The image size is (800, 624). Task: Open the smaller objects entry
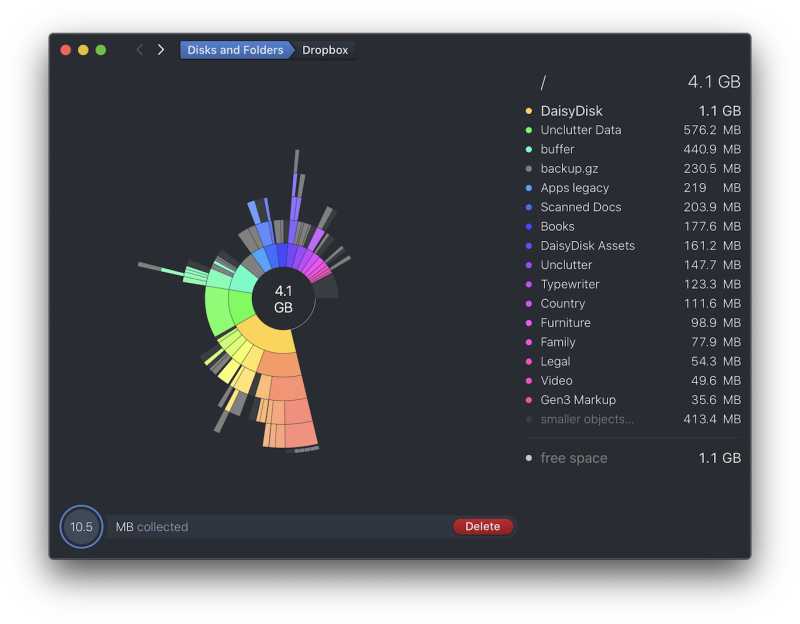click(590, 419)
